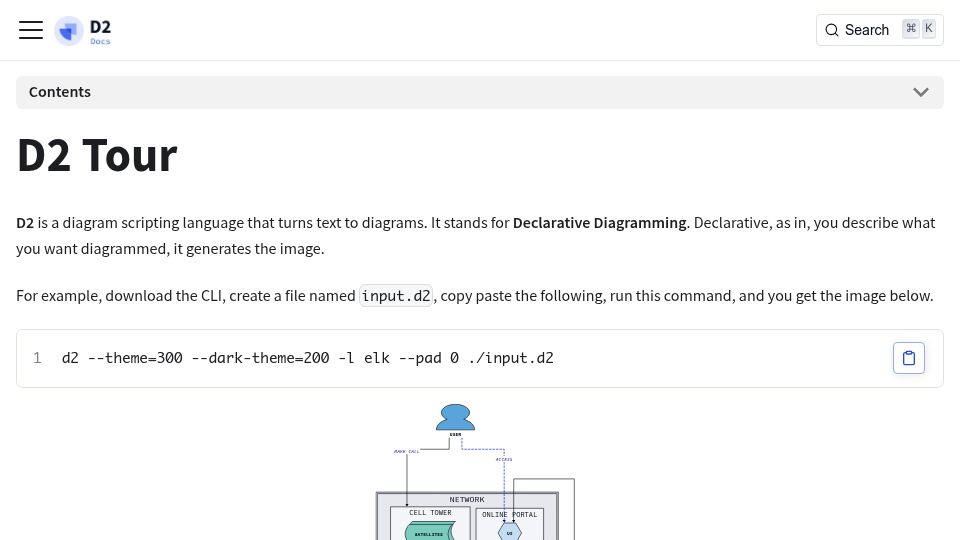Expand the Contents dropdown
960x540 pixels.
(479, 92)
